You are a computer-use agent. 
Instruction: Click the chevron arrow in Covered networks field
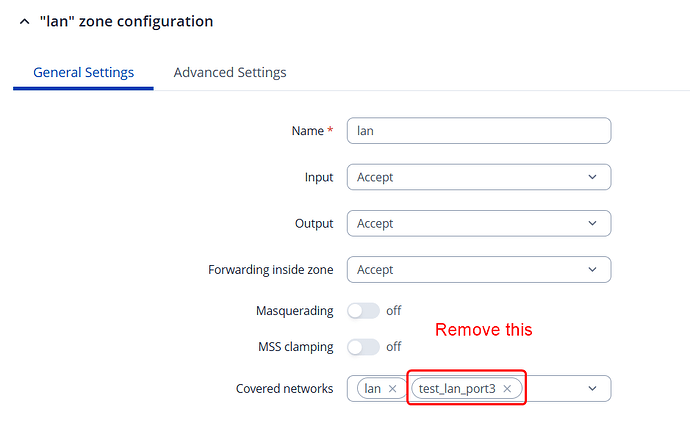(x=593, y=388)
